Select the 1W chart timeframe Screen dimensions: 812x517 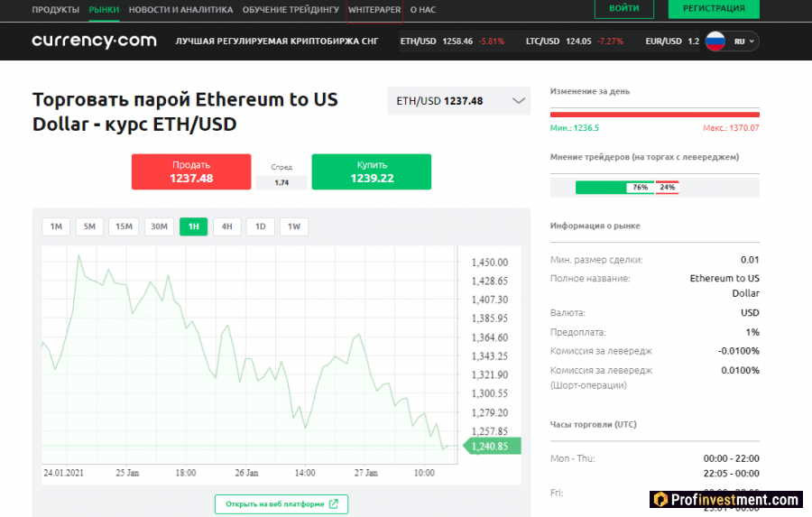[x=294, y=226]
